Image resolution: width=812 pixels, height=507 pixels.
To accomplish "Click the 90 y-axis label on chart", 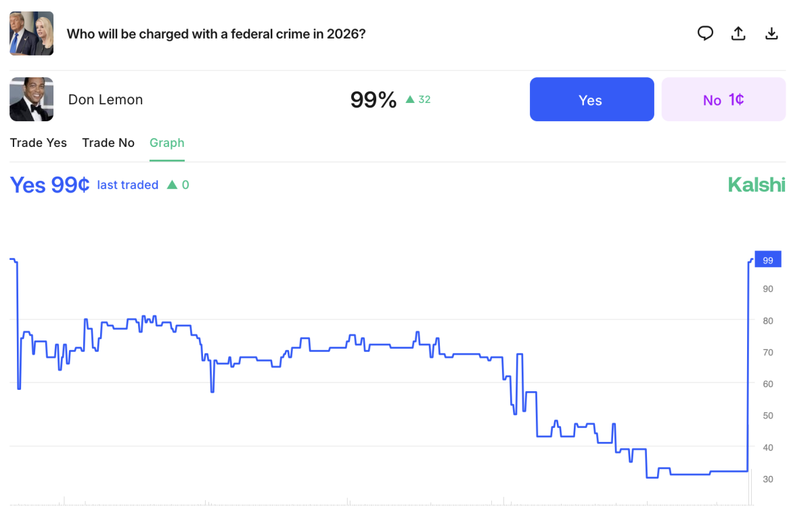I will [x=767, y=289].
